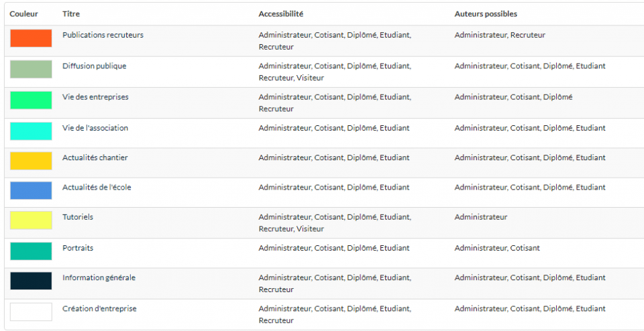Screen dimensions: 644x331
Task: Pick the cyan Vie de l'association swatch
Action: pyautogui.click(x=31, y=131)
